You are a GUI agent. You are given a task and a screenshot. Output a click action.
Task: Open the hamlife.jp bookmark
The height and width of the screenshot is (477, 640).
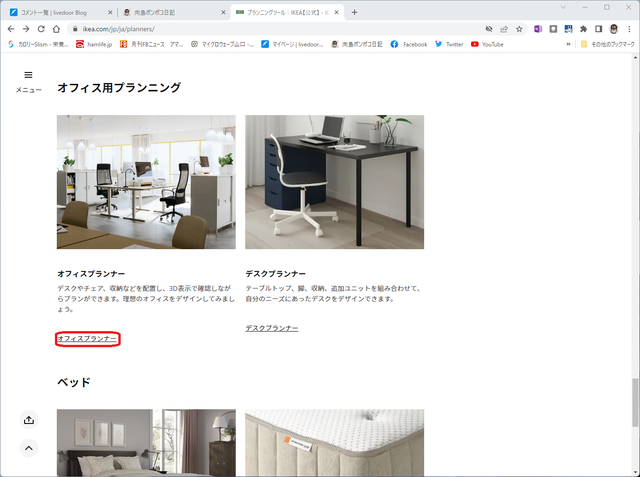click(94, 44)
